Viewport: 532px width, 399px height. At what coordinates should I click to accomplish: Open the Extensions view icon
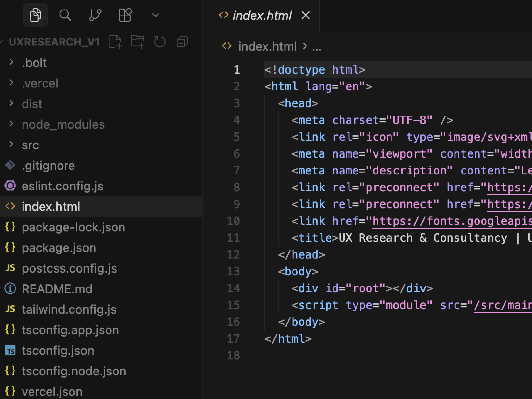125,15
